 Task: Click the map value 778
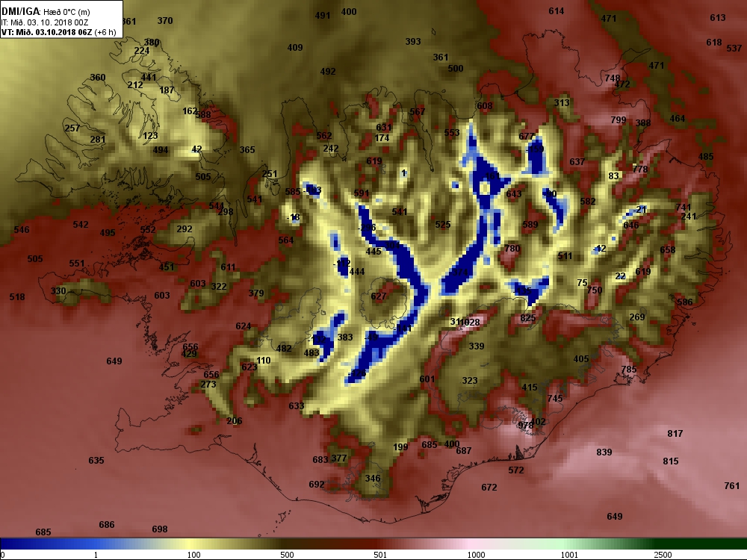point(640,169)
